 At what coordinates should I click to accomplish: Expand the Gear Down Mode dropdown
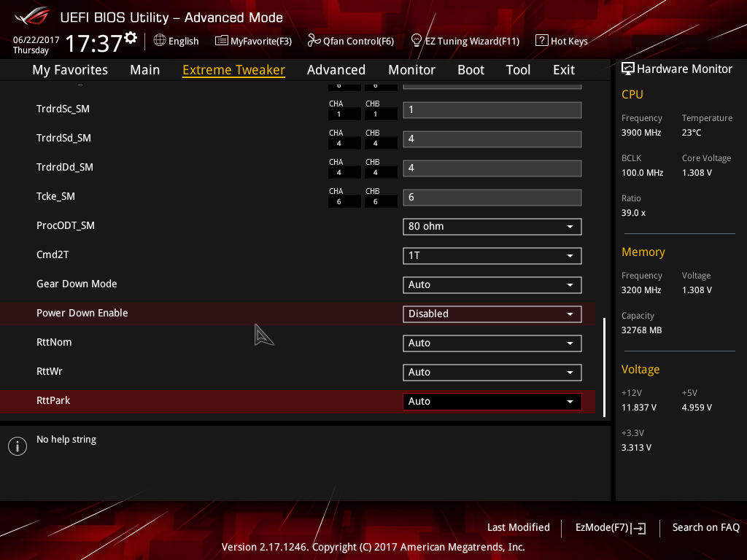[492, 285]
